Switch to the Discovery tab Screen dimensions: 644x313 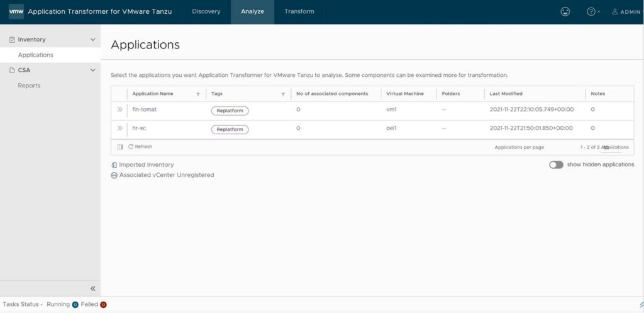point(206,11)
